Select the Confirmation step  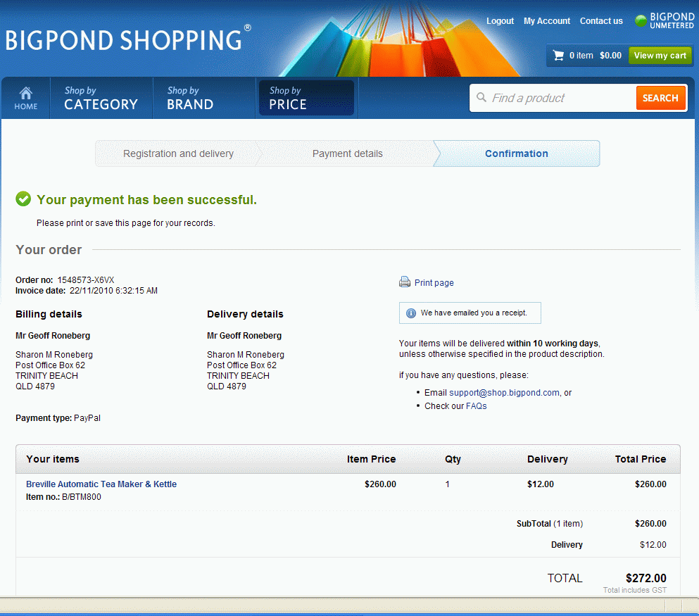[x=516, y=153]
